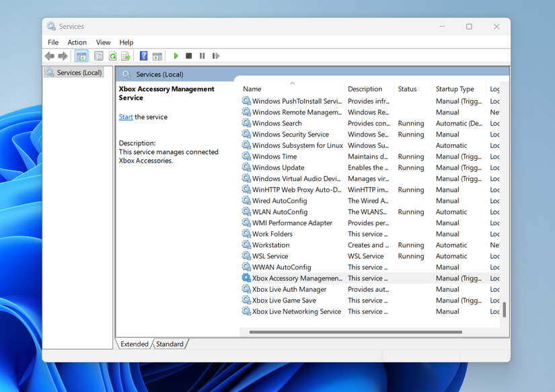
Task: Switch to the Extended tab
Action: 135,344
